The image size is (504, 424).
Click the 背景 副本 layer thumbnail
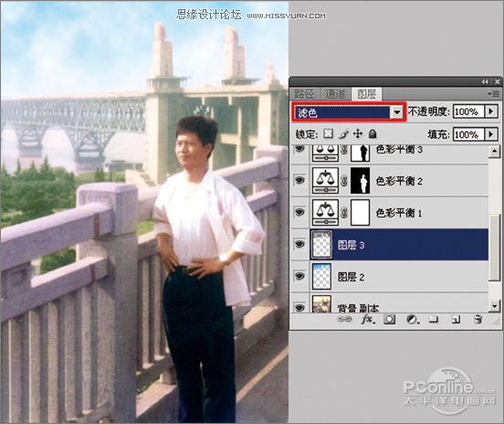click(321, 303)
